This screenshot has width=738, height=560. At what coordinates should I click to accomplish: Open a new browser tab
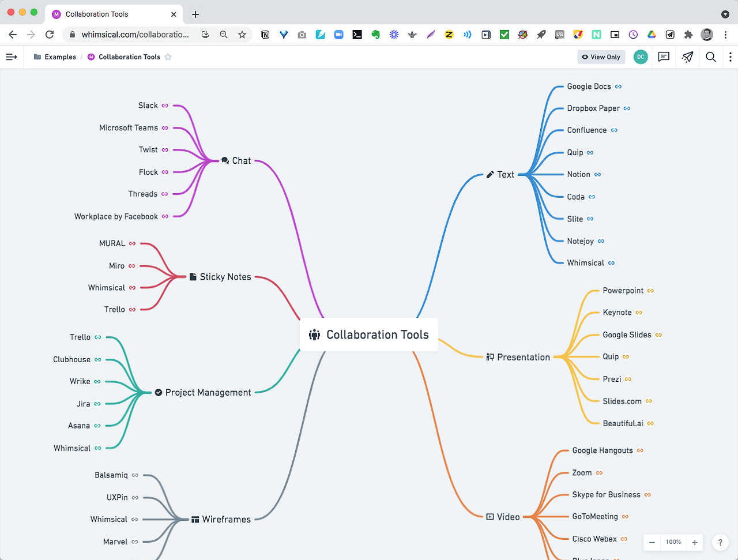click(x=195, y=14)
